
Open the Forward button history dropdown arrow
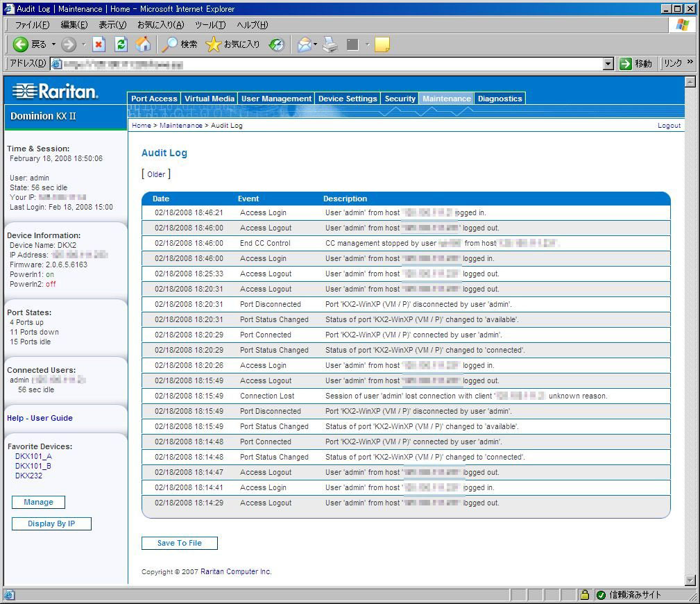[x=83, y=44]
